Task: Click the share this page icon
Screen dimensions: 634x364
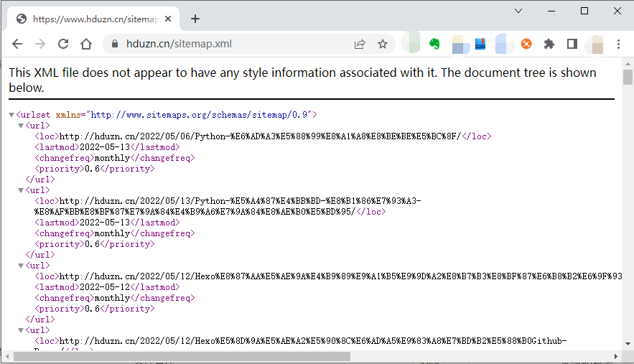Action: (360, 44)
